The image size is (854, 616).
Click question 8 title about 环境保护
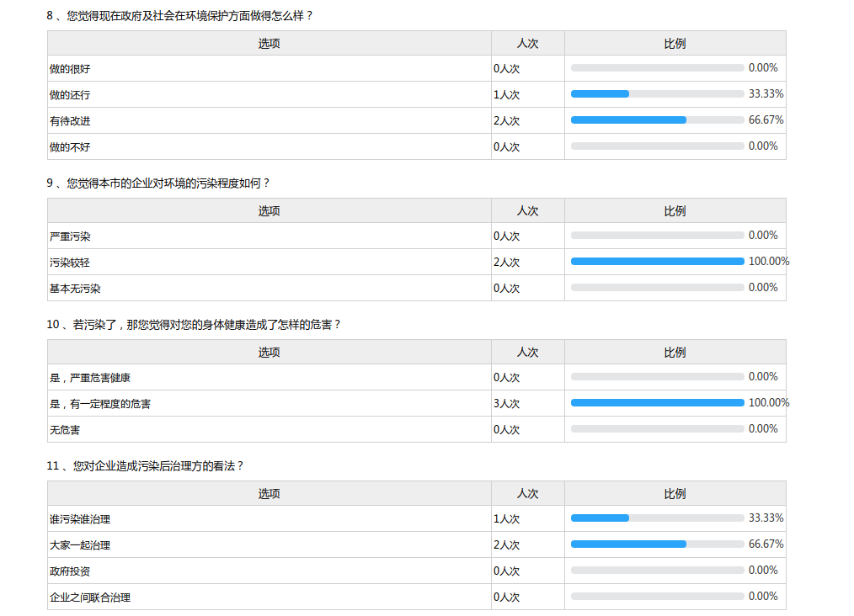click(x=179, y=15)
